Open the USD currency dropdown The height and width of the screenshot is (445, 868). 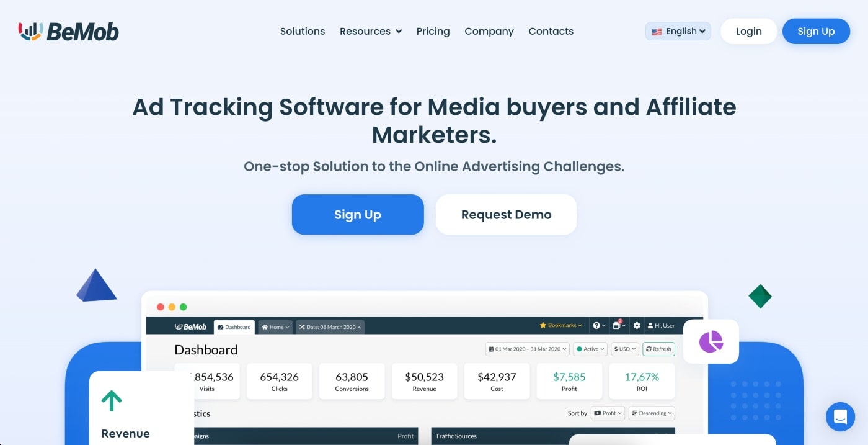(x=624, y=349)
